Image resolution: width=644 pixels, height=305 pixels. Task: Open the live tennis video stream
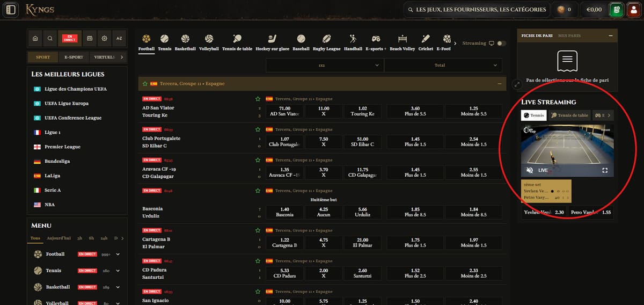pyautogui.click(x=567, y=151)
